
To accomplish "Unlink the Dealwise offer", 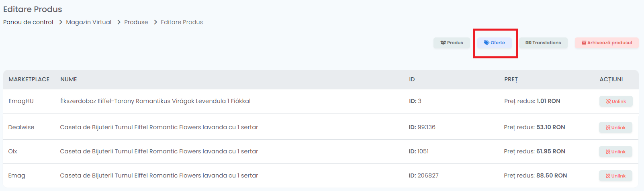I will [615, 128].
